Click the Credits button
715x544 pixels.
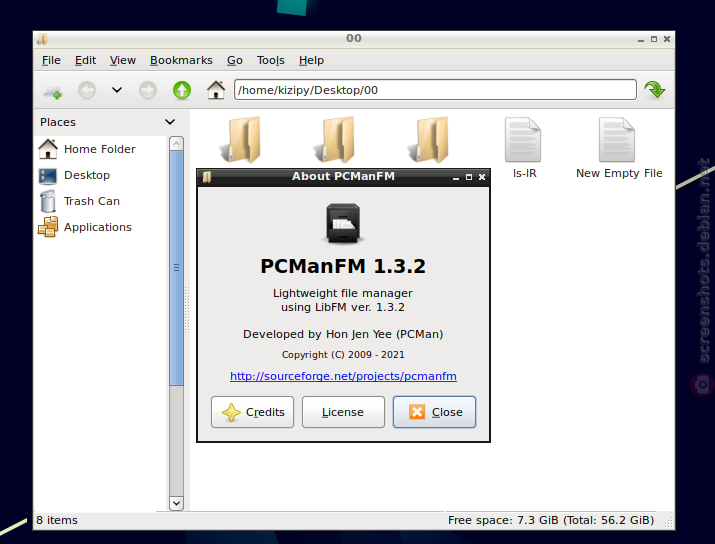pos(252,412)
